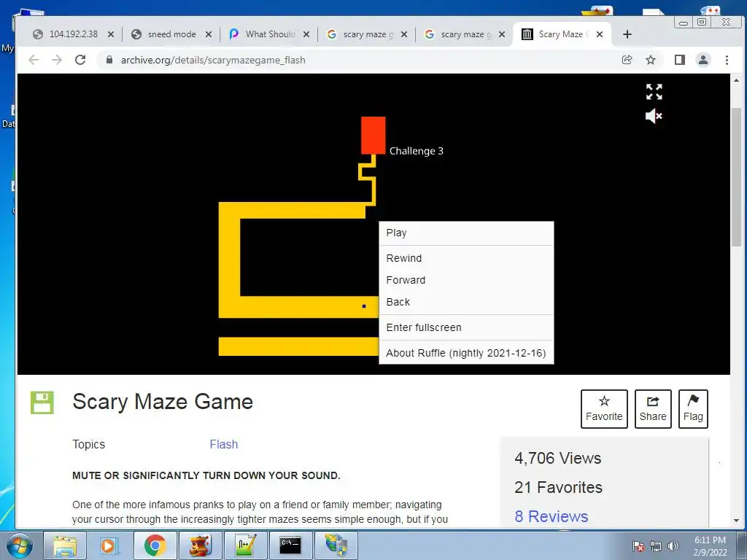Select Back in the context menu
The image size is (747, 560).
[466, 302]
